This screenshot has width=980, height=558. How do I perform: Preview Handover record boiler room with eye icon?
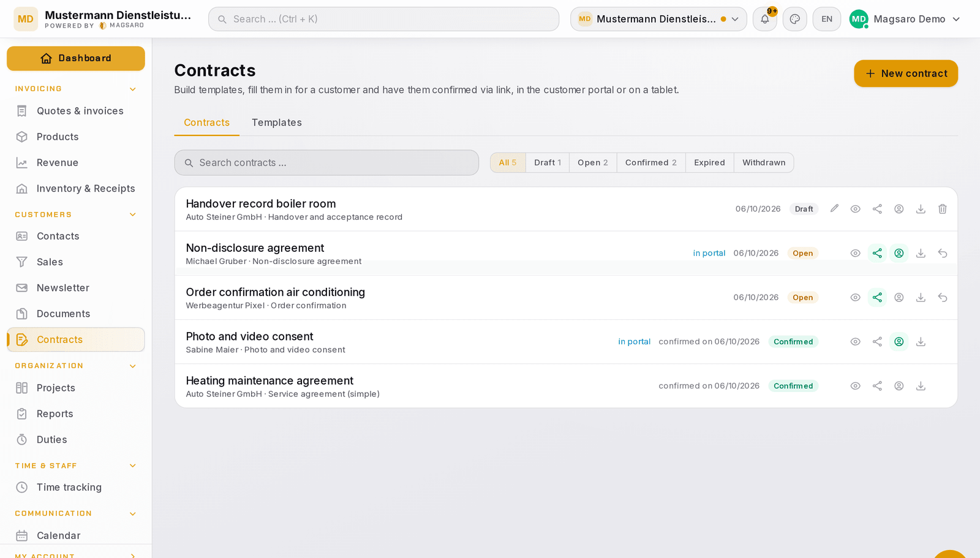pos(856,209)
